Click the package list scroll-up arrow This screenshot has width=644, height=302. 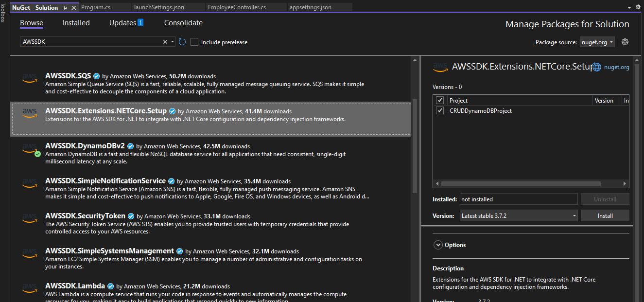[415, 60]
